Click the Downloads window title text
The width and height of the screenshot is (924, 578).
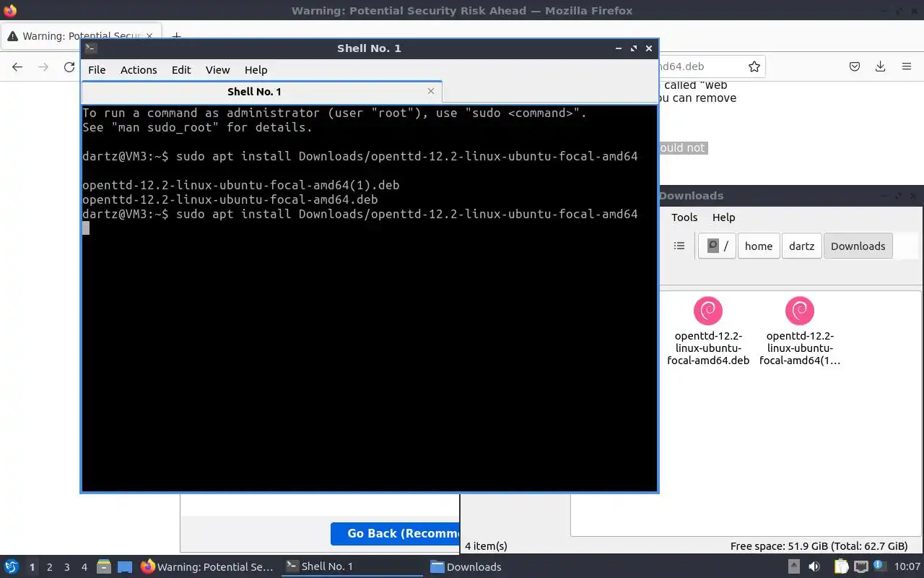point(691,196)
